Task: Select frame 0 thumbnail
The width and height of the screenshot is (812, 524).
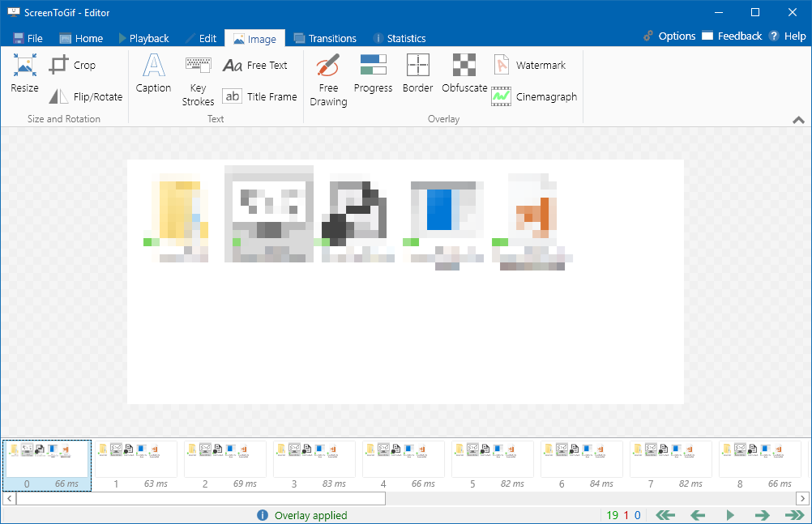Action: tap(47, 466)
